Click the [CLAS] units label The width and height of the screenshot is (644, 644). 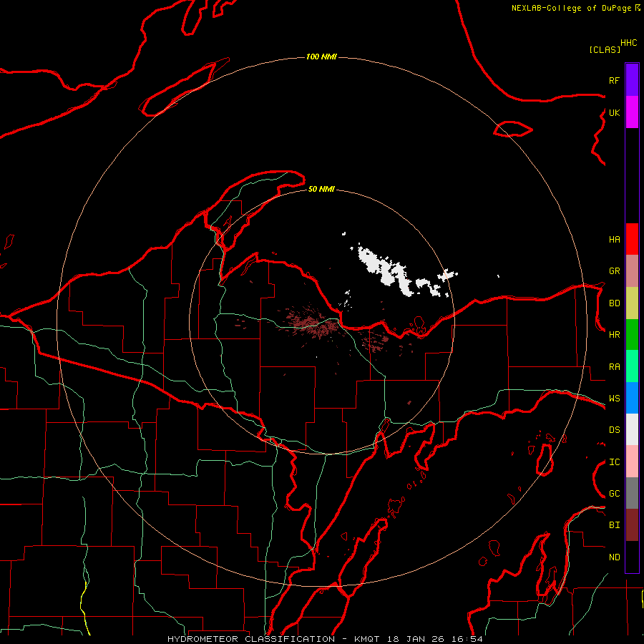605,49
